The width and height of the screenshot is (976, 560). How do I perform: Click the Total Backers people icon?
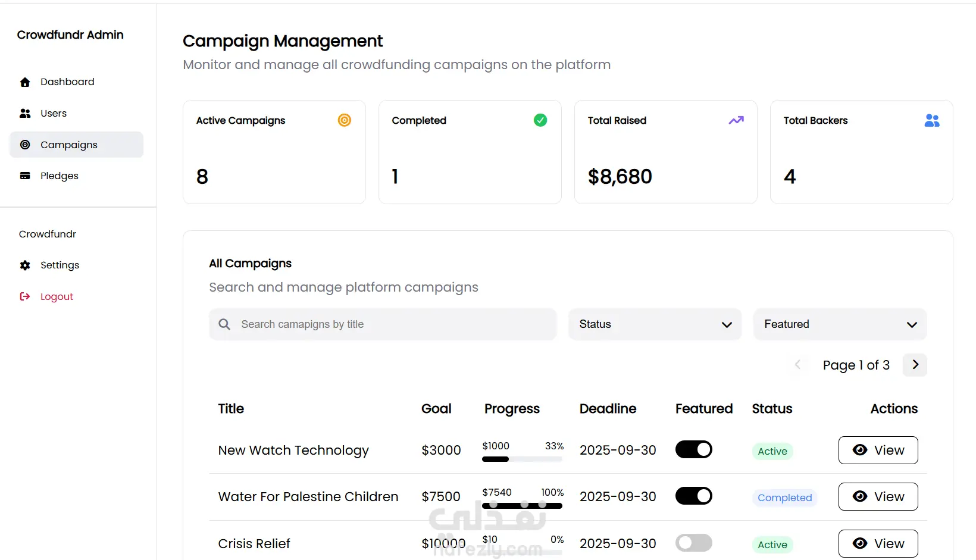point(932,121)
